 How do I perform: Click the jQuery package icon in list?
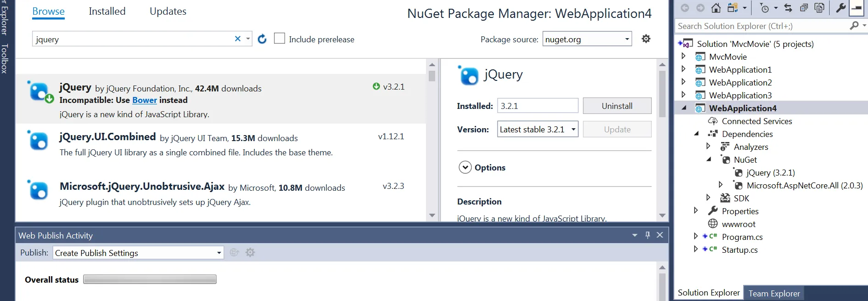coord(39,91)
